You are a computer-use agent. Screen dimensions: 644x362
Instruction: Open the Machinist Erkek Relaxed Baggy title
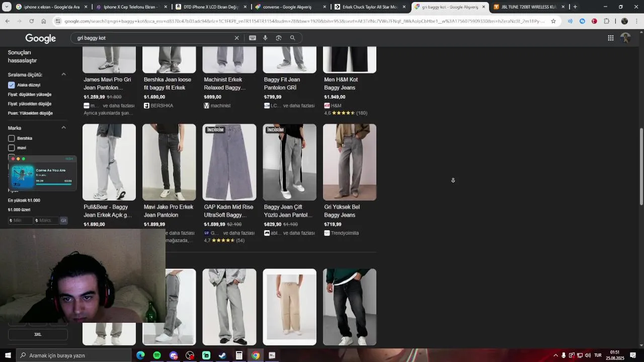click(x=225, y=83)
